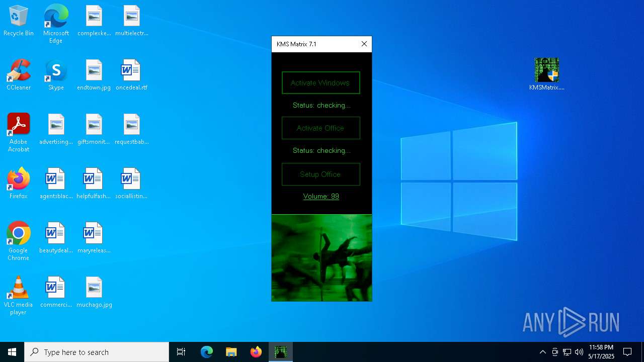The image size is (644, 362).
Task: Launch Firefox from the taskbar
Action: [256, 352]
